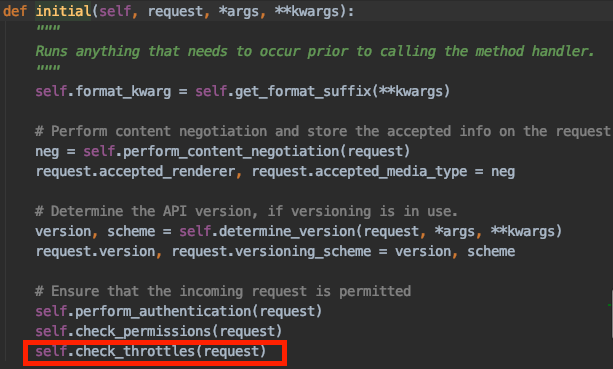Viewport: 613px width, 369px height.
Task: Click the **kwargs parameter in the signature
Action: 307,11
